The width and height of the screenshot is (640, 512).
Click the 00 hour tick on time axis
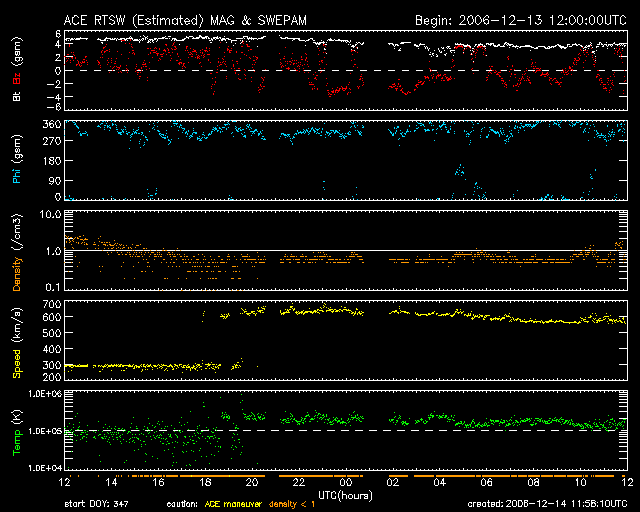coord(345,484)
